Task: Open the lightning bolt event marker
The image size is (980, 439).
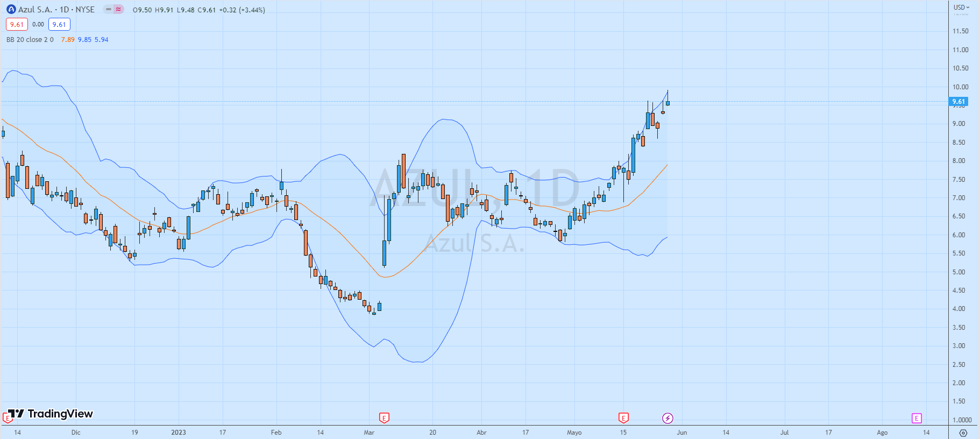Action: pos(667,418)
